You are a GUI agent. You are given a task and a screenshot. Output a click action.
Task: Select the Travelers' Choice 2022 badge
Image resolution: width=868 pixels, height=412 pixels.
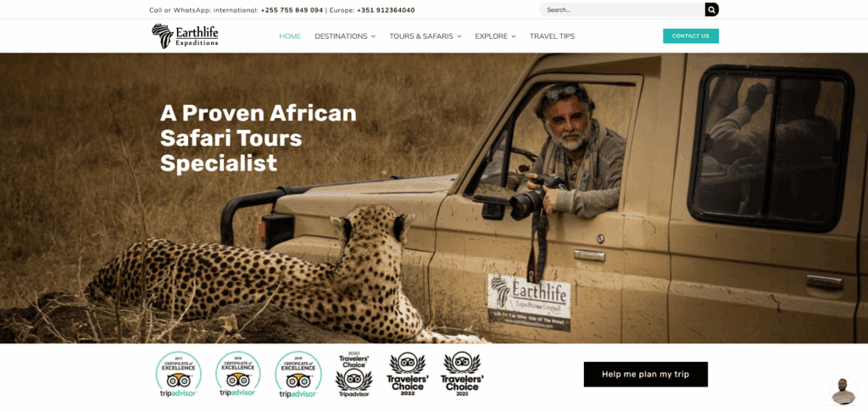(x=408, y=374)
